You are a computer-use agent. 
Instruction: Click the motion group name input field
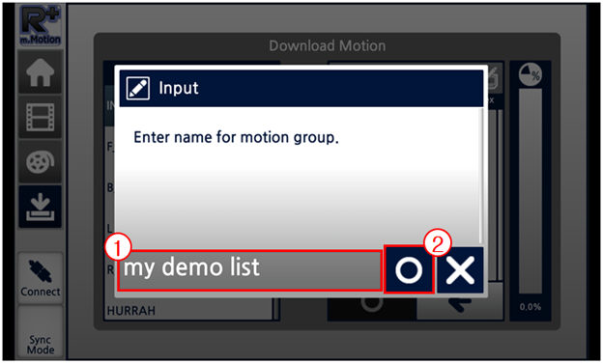pos(249,270)
